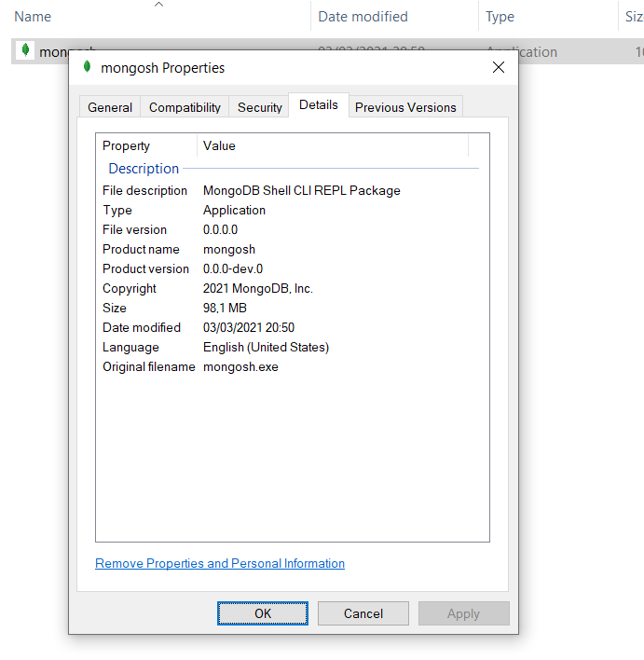Click the 'English (United States)' value
The image size is (644, 660).
point(266,348)
